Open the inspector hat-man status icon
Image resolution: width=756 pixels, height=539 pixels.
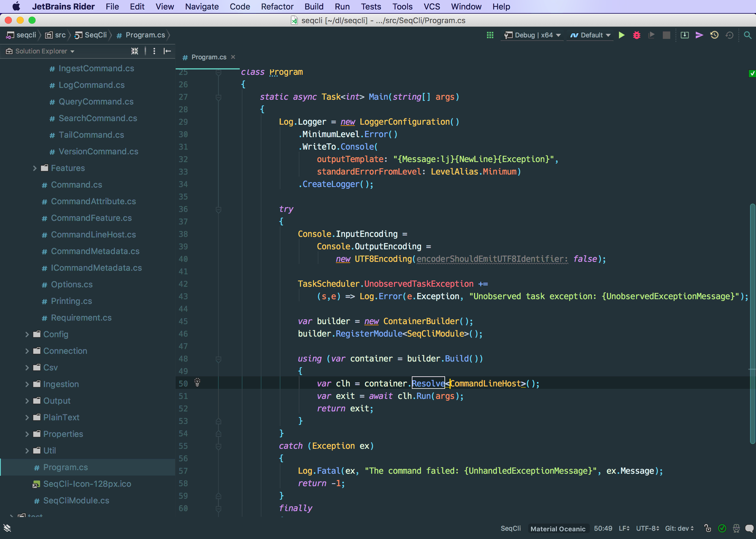(x=736, y=528)
